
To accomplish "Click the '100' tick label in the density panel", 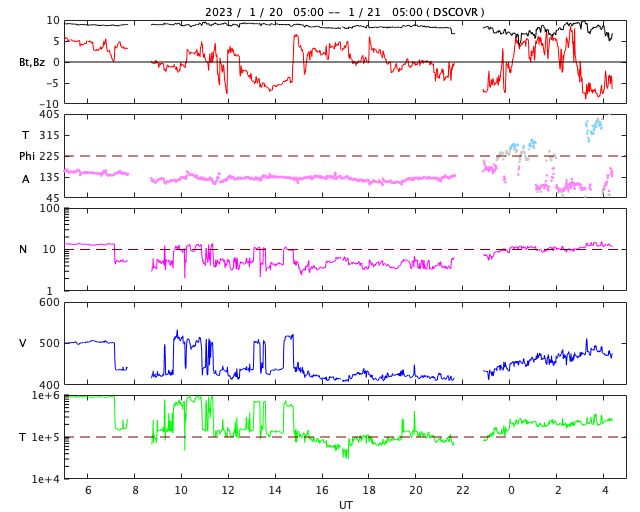I will click(x=49, y=208).
